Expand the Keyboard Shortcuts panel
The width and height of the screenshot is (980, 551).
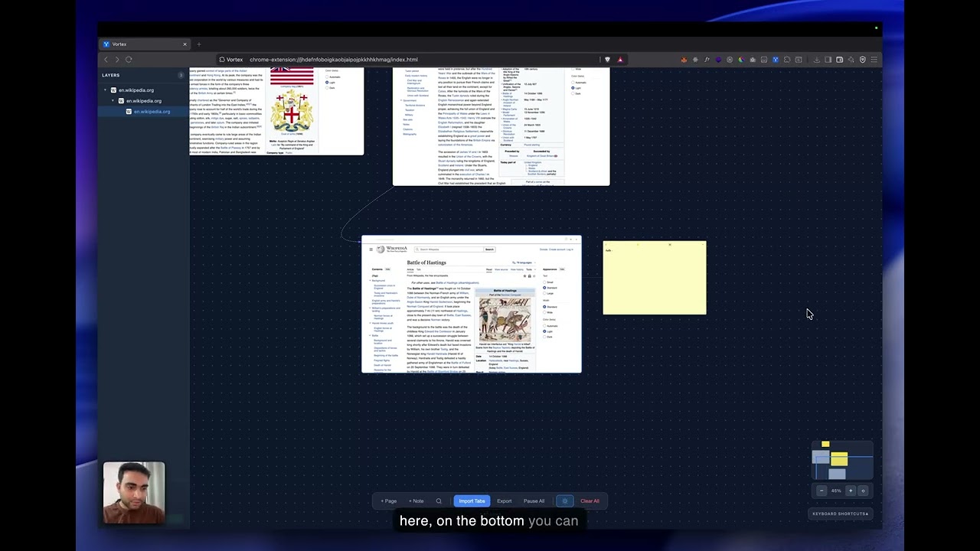(x=841, y=514)
